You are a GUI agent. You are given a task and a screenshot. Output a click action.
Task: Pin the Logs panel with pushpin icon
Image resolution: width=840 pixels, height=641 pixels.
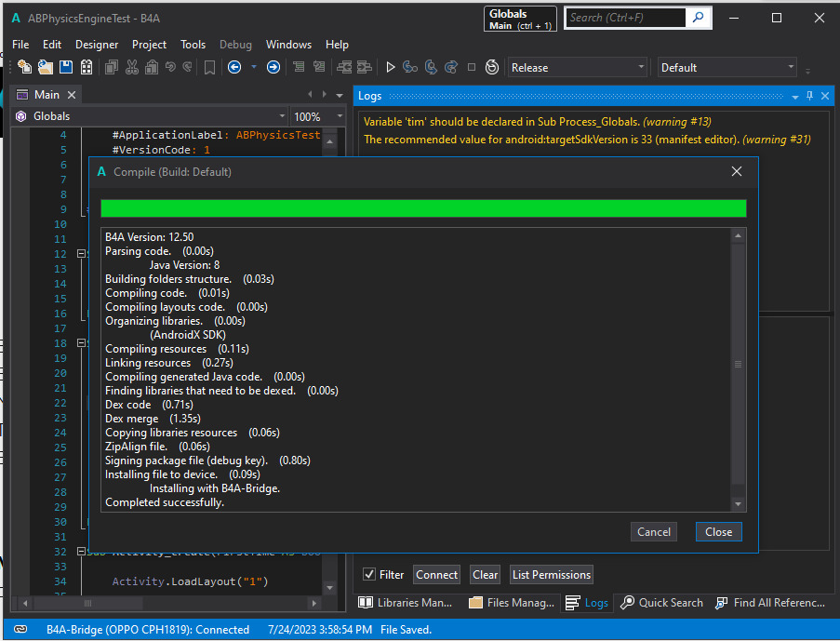810,96
